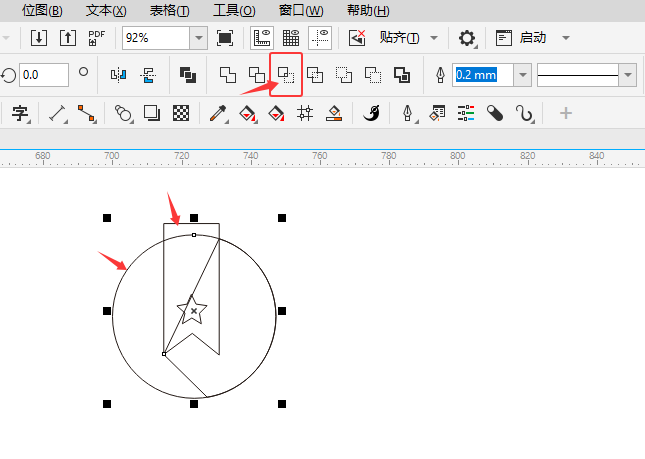Viewport: 645px width, 459px height.
Task: Select the Interactive Fill bucket tool
Action: tap(247, 113)
